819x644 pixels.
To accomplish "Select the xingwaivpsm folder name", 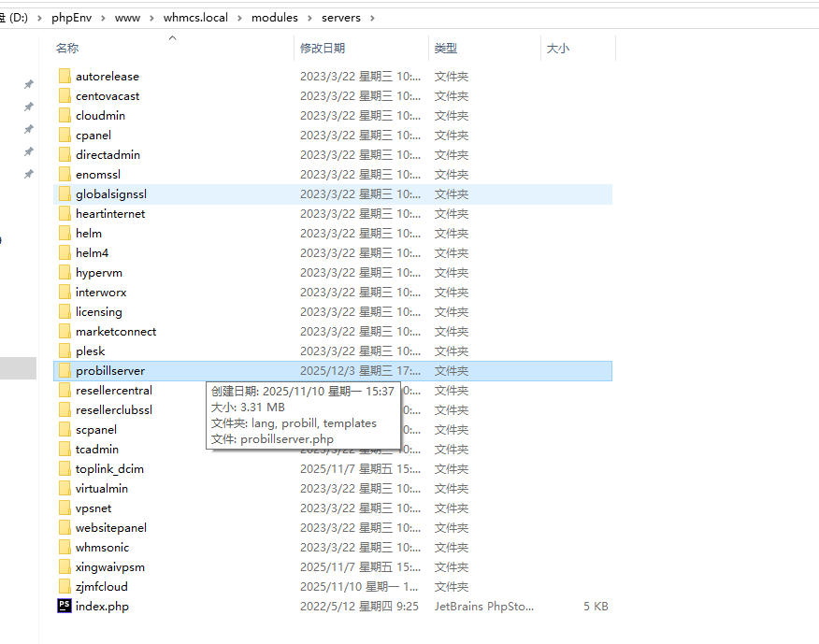I will pyautogui.click(x=110, y=567).
